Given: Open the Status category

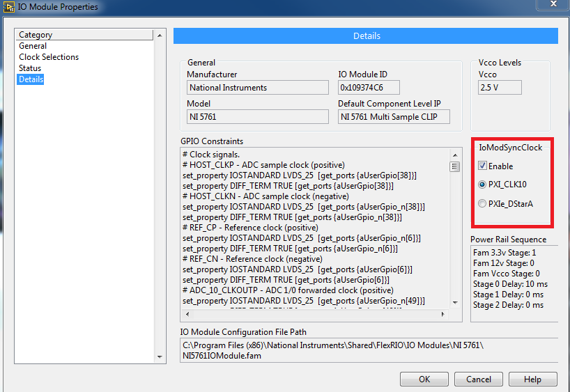Looking at the screenshot, I should coord(30,68).
